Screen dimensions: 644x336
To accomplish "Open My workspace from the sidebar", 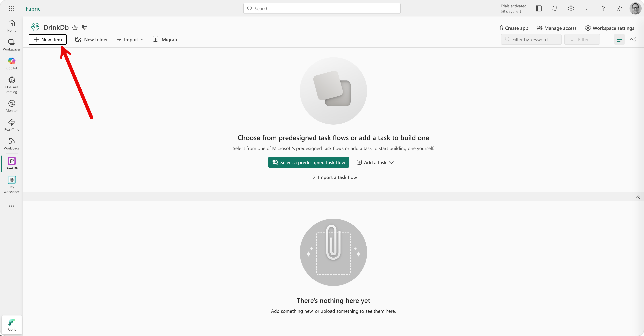I will (x=12, y=185).
